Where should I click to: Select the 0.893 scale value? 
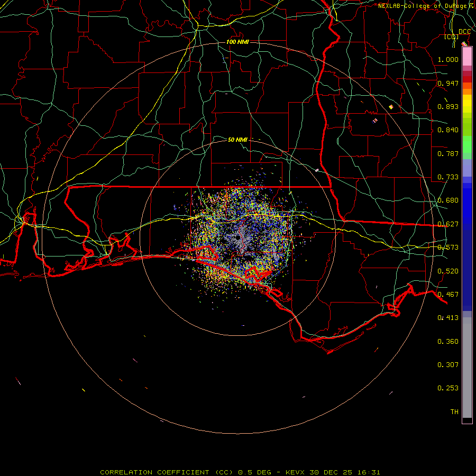coord(448,106)
